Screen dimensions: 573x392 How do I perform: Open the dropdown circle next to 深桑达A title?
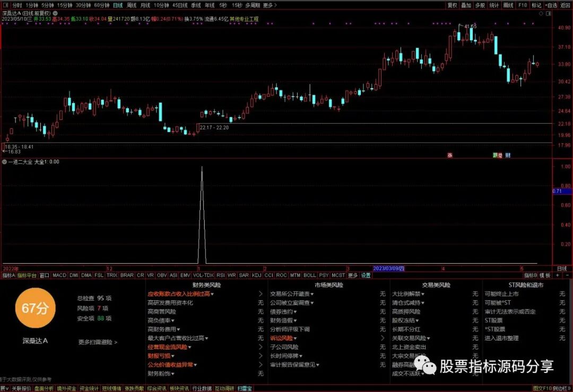pos(55,13)
